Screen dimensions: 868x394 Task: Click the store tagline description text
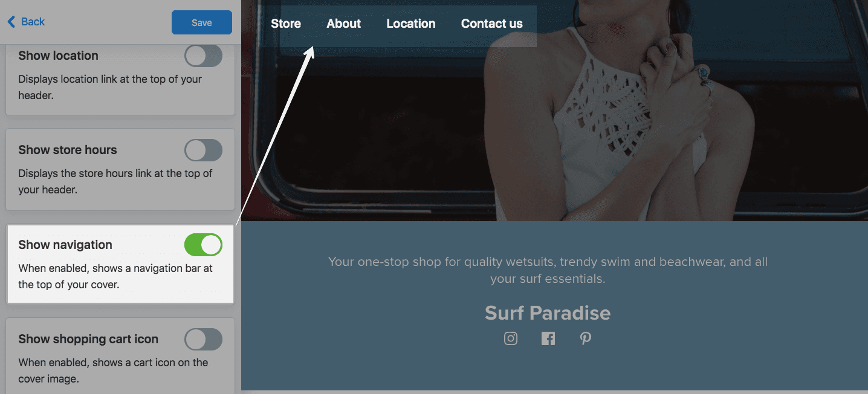coord(548,270)
